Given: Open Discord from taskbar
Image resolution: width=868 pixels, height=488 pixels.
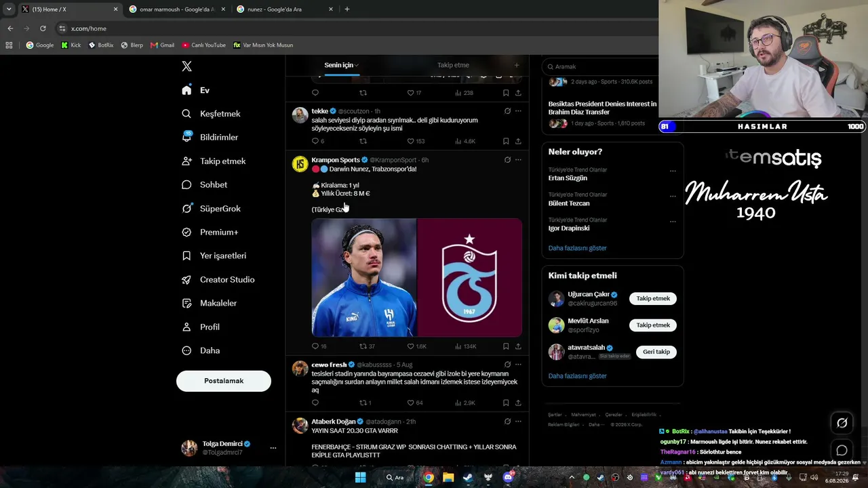Looking at the screenshot, I should 508,477.
